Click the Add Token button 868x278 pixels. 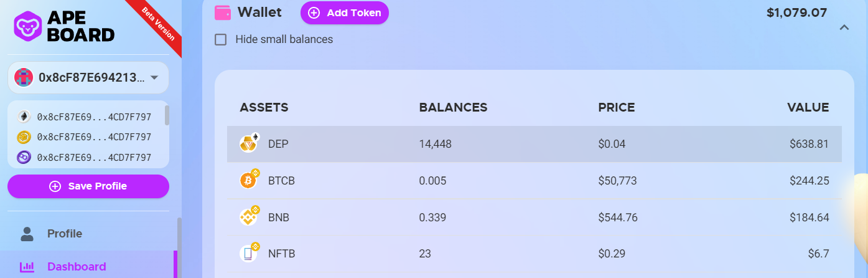(345, 12)
